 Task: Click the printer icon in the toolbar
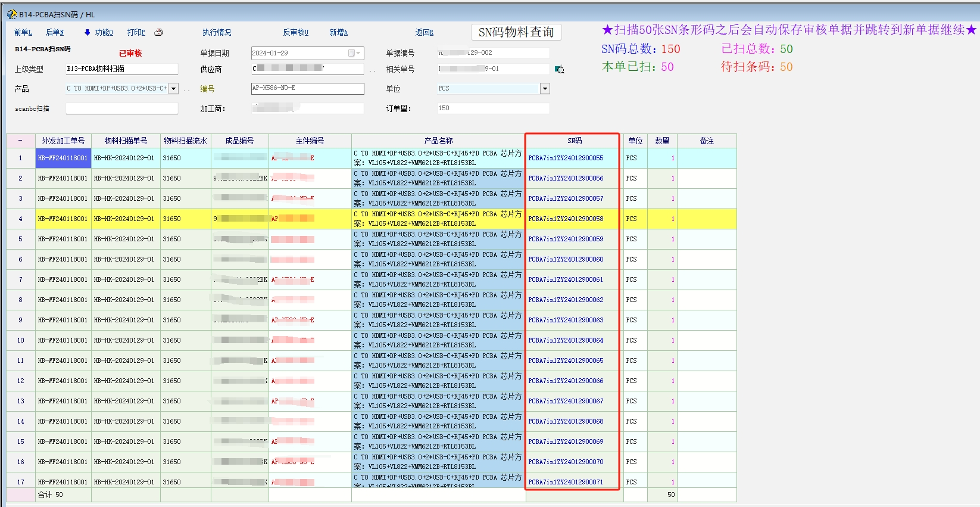158,32
